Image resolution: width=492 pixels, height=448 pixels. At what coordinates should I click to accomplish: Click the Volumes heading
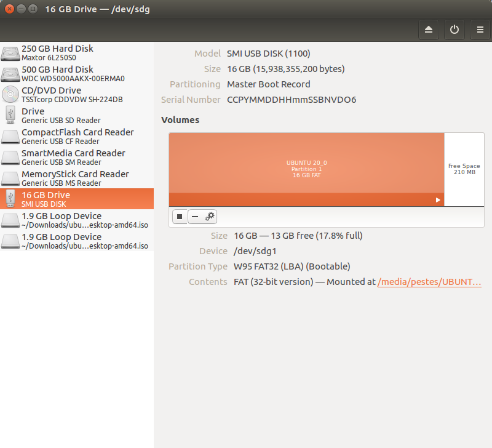pos(180,120)
